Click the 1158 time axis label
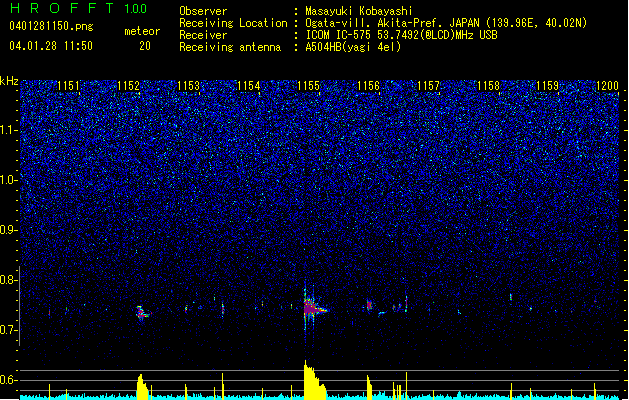629x400 pixels. [x=488, y=86]
